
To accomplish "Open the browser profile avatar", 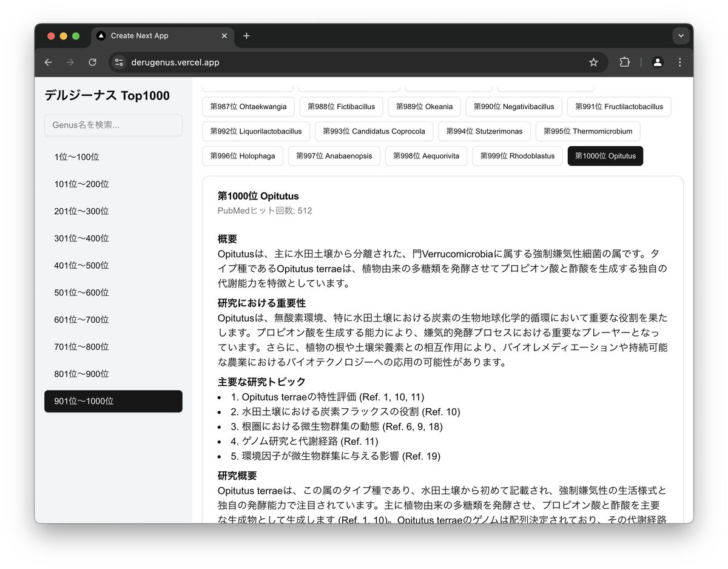I will [x=658, y=62].
